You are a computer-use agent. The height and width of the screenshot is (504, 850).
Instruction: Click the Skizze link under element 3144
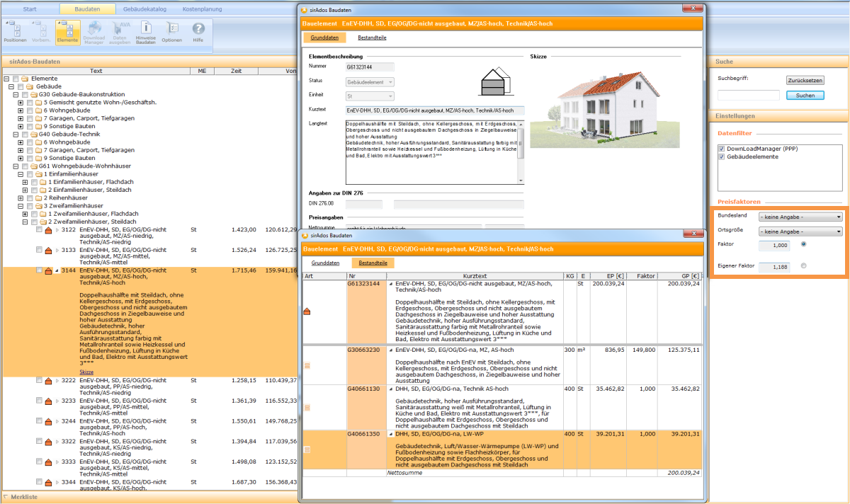pyautogui.click(x=86, y=372)
